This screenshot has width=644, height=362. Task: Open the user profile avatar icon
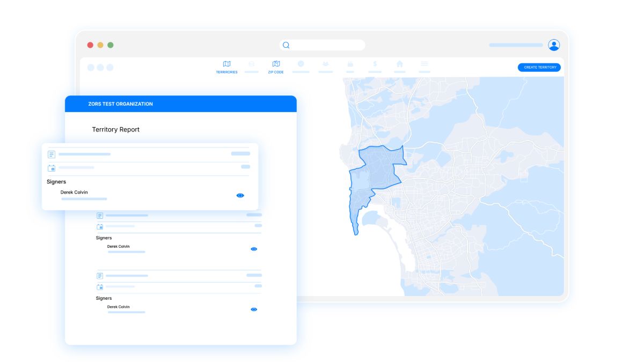pos(555,45)
